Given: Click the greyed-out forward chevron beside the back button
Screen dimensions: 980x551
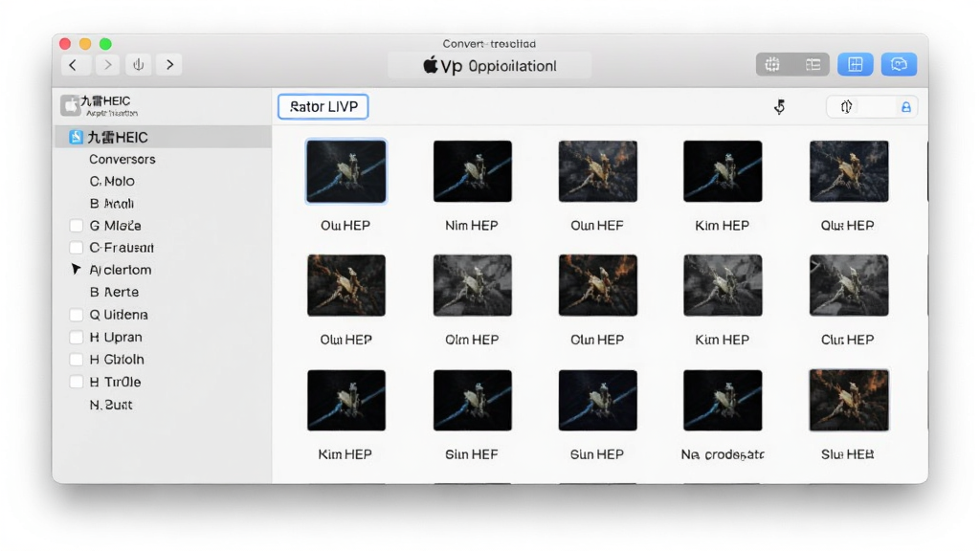Looking at the screenshot, I should coord(107,65).
